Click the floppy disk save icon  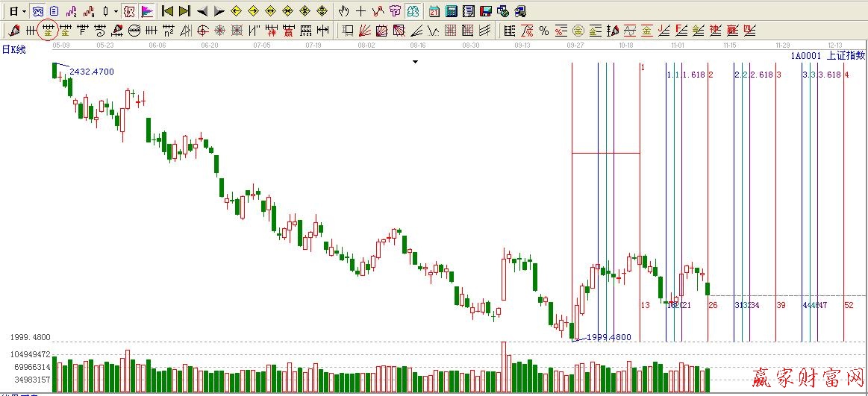(x=485, y=11)
